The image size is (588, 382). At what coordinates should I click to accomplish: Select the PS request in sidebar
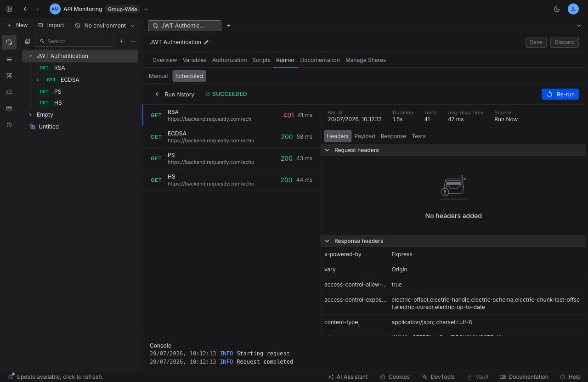[80, 92]
